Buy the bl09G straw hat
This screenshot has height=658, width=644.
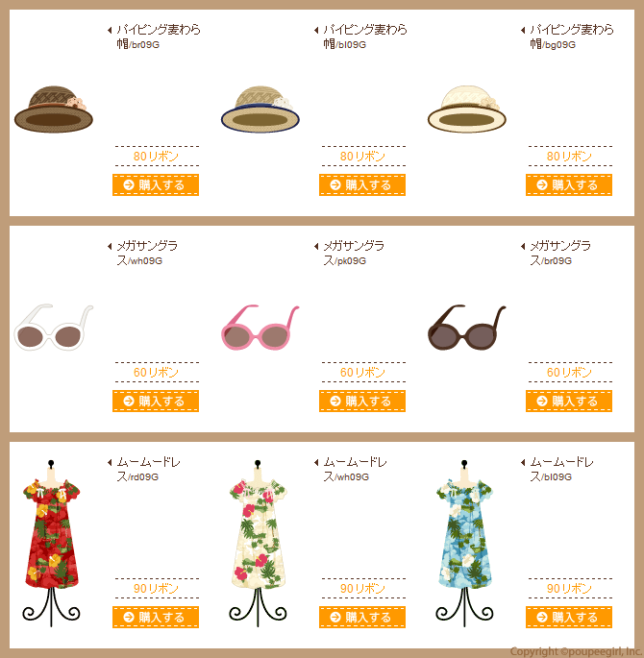coord(361,184)
